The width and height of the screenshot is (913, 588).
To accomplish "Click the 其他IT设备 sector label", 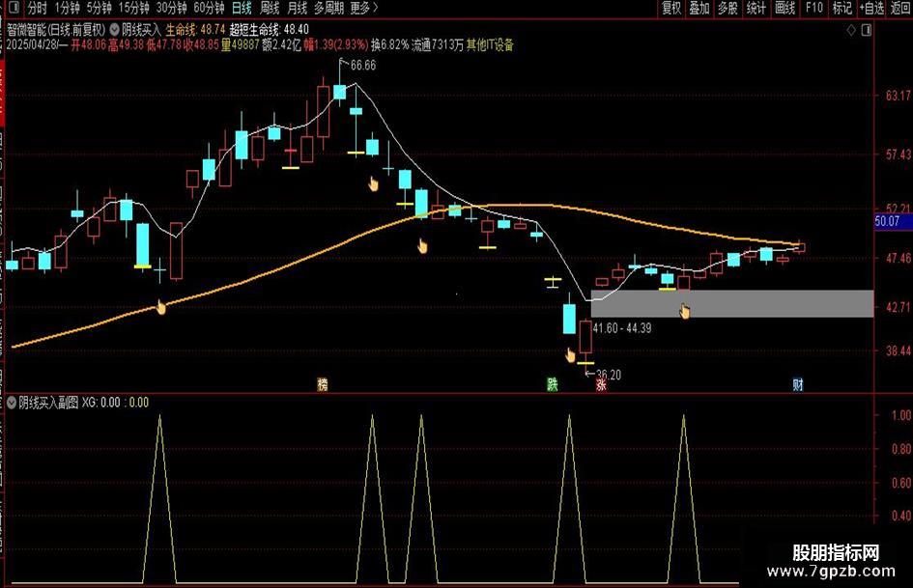I will pyautogui.click(x=490, y=45).
